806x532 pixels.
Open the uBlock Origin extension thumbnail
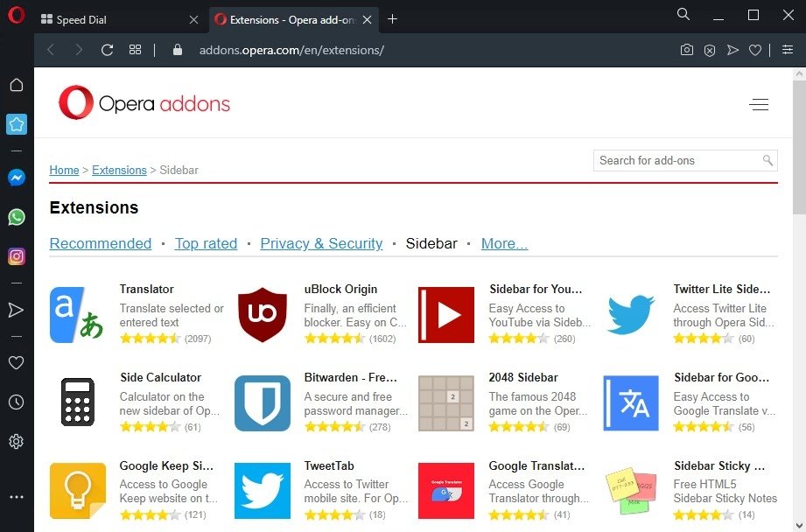[x=262, y=313]
